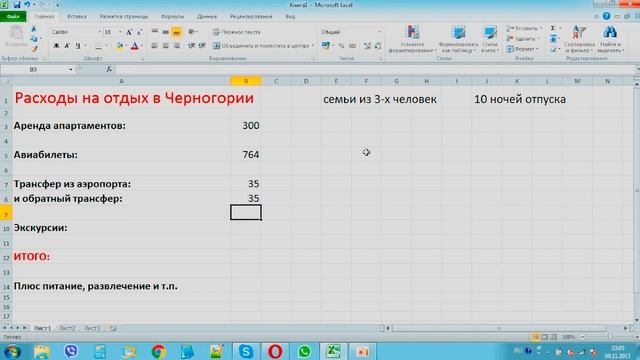Open Форматировать как таблицу gallery
The height and width of the screenshot is (360, 640).
coord(458,39)
